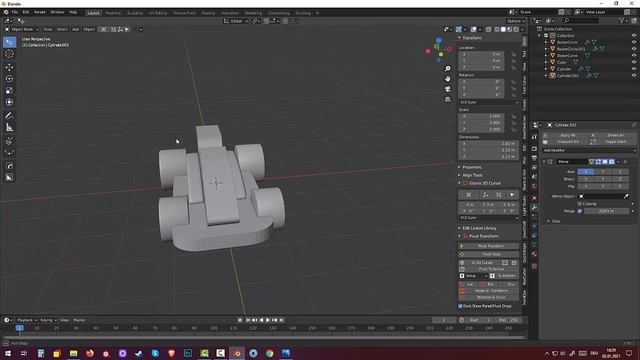Image resolution: width=640 pixels, height=360 pixels.
Task: Enable solid viewport shading mode
Action: pos(503,29)
